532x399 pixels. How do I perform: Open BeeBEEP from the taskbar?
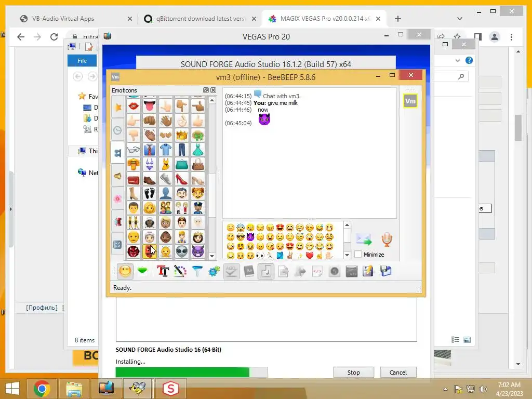138,389
